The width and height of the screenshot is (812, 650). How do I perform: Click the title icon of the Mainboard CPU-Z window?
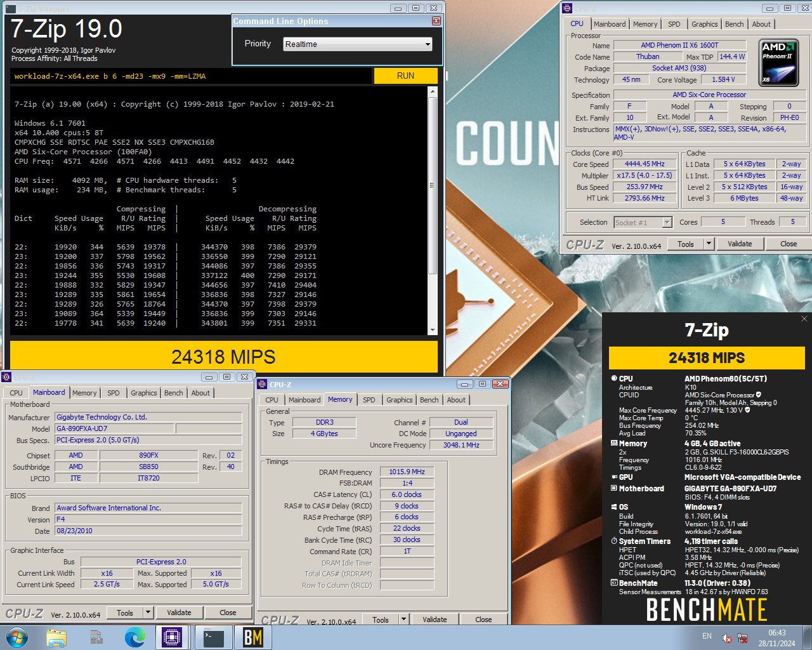(x=7, y=377)
